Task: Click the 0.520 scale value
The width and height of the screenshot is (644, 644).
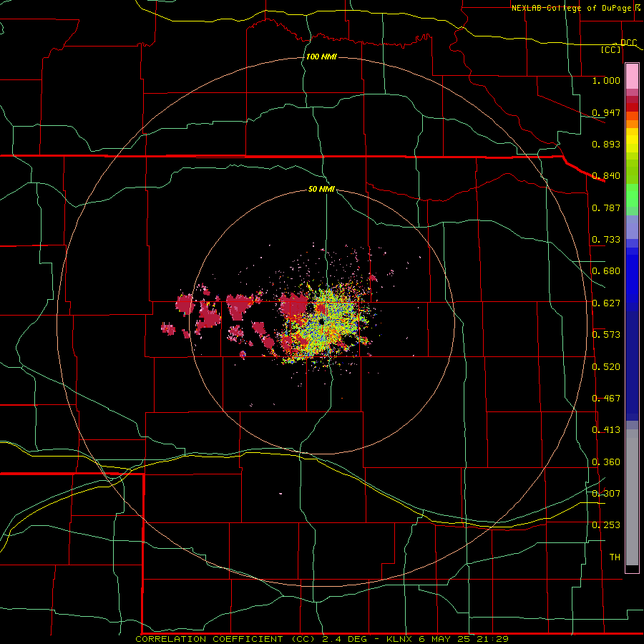Action: 606,367
